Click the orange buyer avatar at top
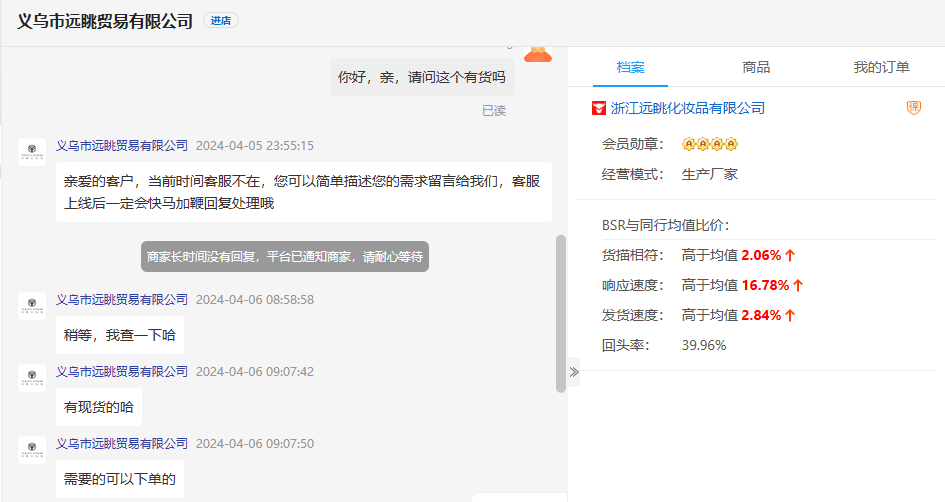 point(539,53)
